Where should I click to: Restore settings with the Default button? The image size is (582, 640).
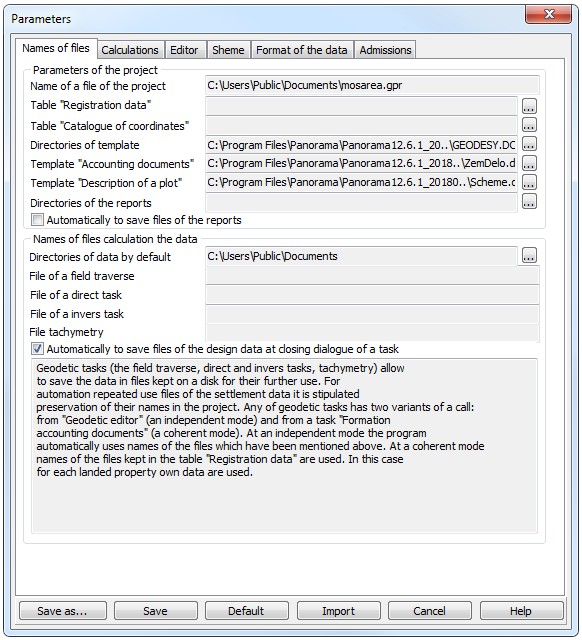click(247, 611)
